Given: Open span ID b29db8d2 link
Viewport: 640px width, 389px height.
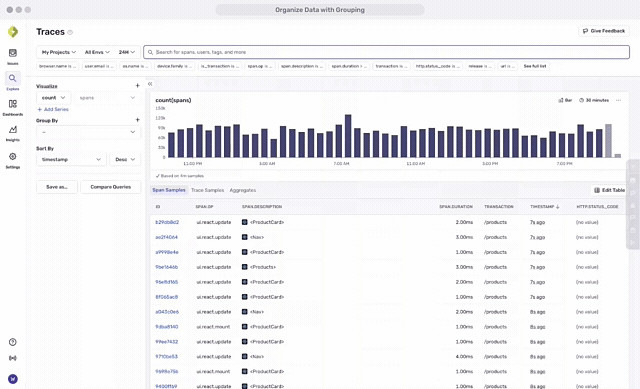Looking at the screenshot, I should tap(167, 222).
